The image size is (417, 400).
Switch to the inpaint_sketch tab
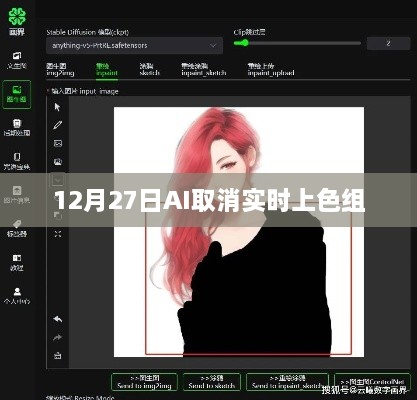point(204,69)
